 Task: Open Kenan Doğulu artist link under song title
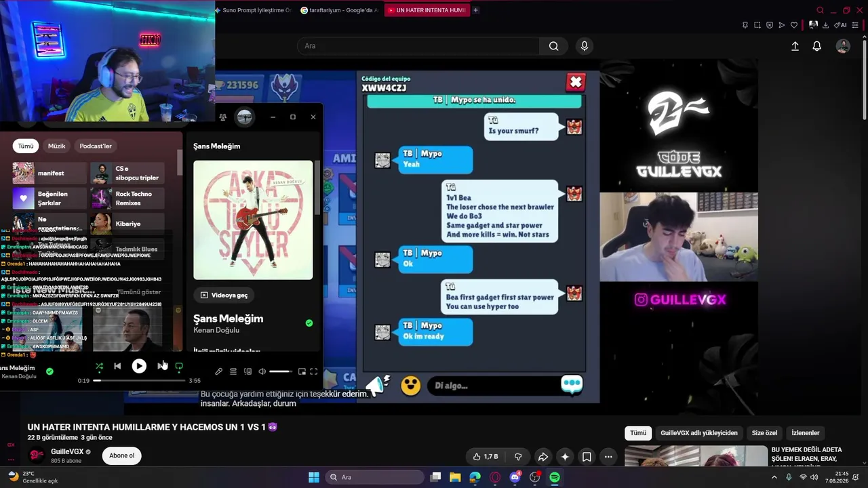click(x=216, y=330)
